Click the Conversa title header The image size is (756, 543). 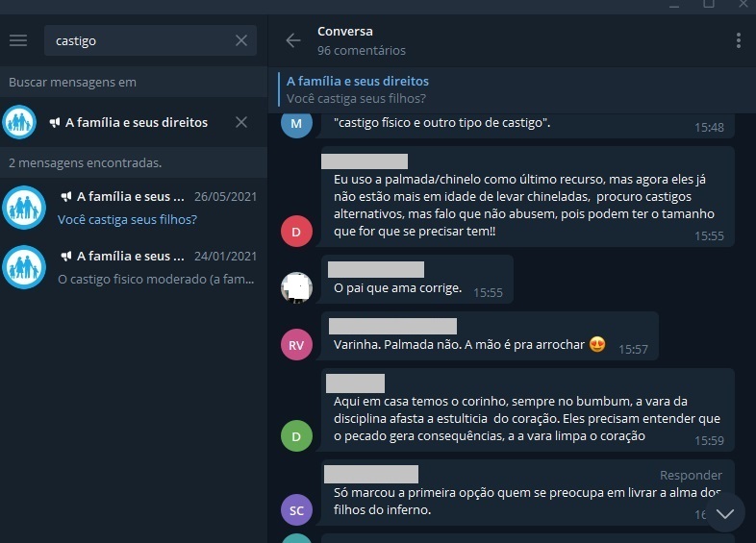(x=344, y=32)
